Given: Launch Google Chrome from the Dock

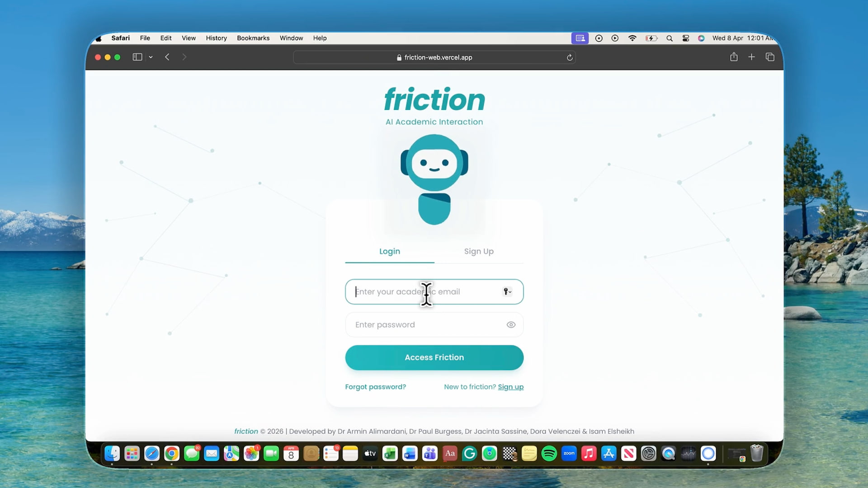Looking at the screenshot, I should (172, 453).
